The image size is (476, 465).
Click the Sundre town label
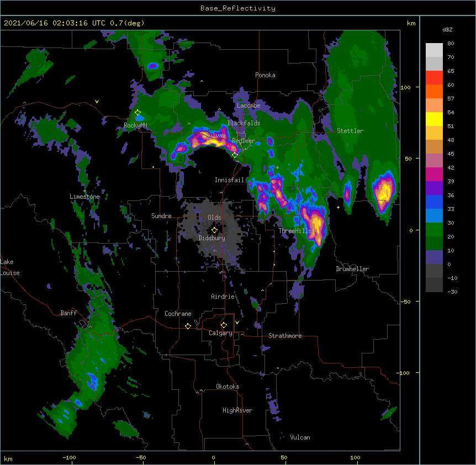(x=161, y=216)
